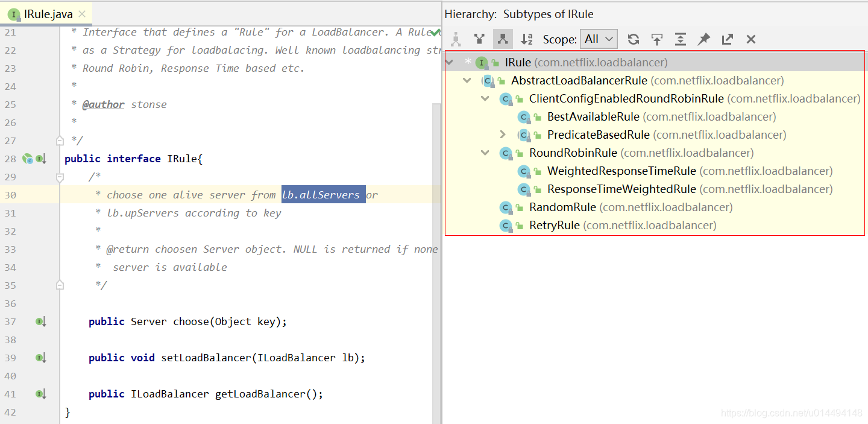The height and width of the screenshot is (424, 868).
Task: Expand the PredicateBasedRule node
Action: (x=503, y=134)
